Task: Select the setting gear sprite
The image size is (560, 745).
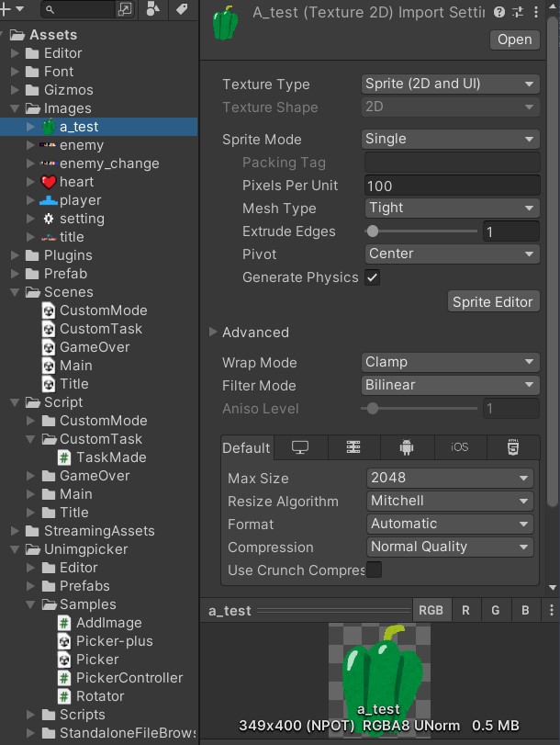Action: (49, 219)
